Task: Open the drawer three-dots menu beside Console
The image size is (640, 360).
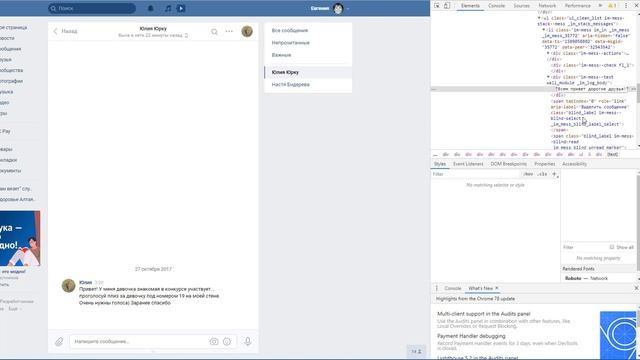Action: coord(436,288)
